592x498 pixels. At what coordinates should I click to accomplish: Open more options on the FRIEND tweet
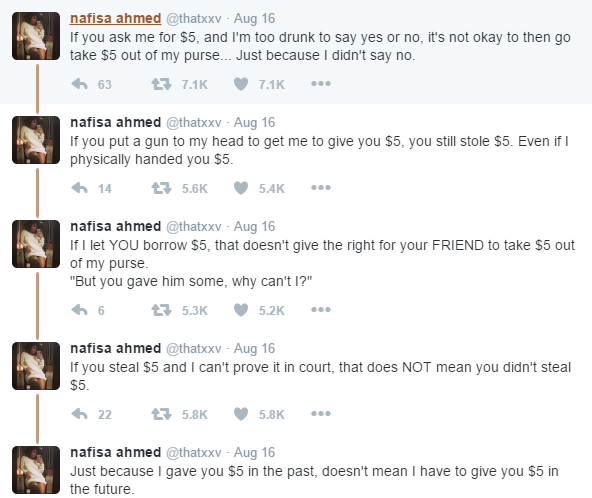(x=321, y=310)
